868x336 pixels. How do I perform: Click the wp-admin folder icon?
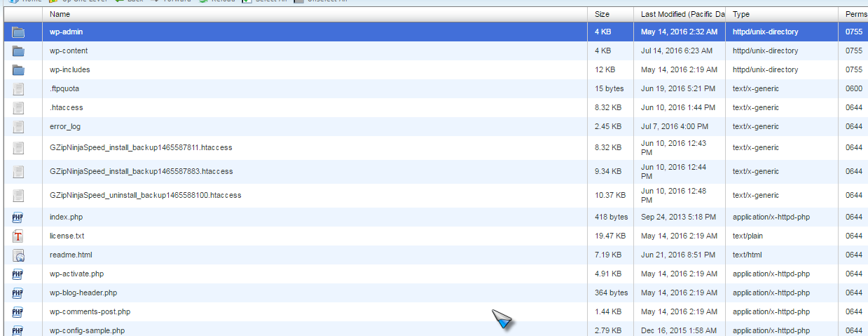(x=18, y=32)
